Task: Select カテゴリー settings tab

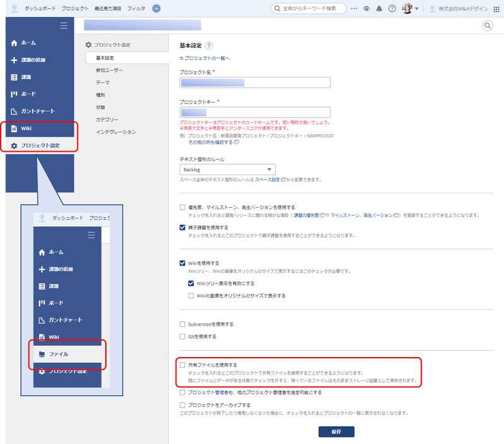Action: [x=107, y=120]
